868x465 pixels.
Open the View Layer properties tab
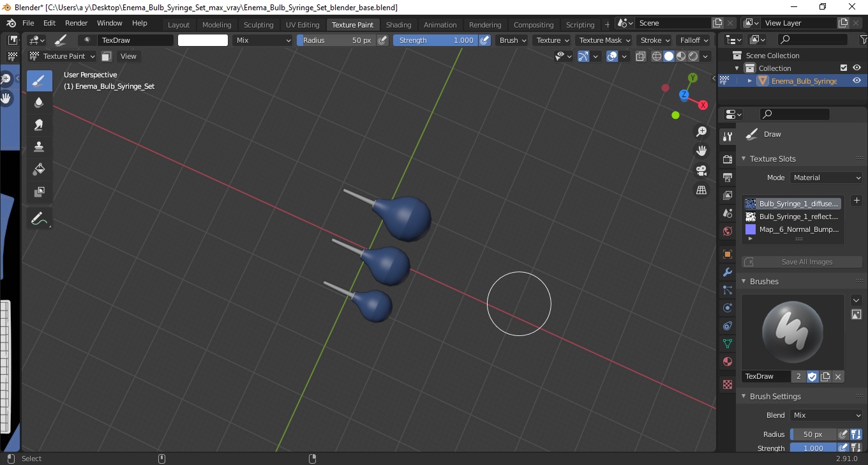[727, 195]
